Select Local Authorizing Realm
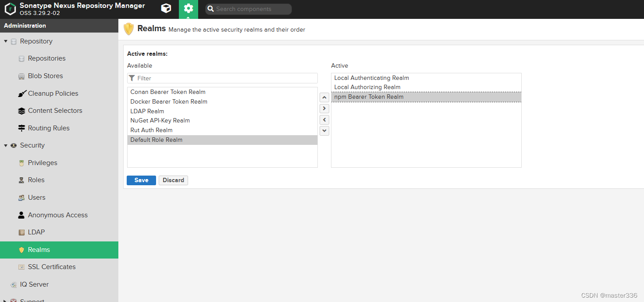This screenshot has width=644, height=302. pyautogui.click(x=426, y=87)
